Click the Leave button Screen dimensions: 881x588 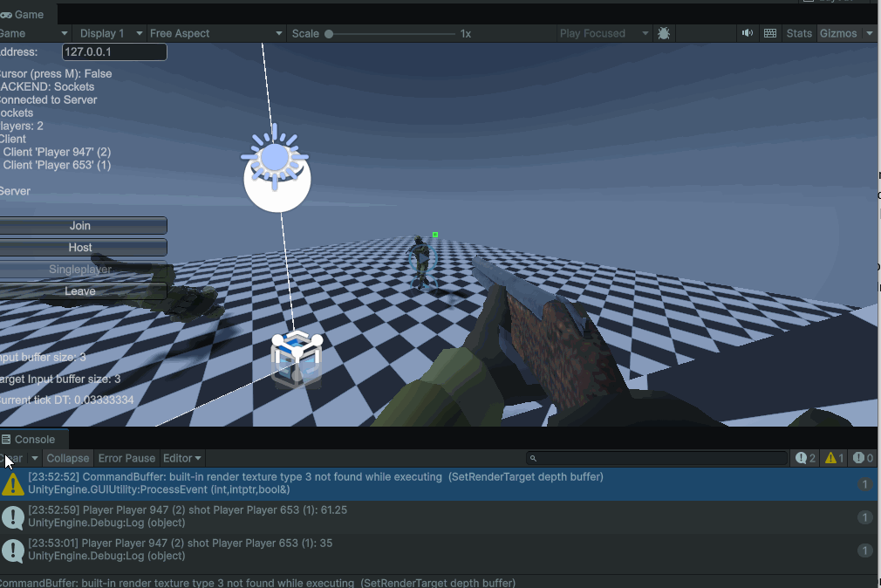pos(80,291)
